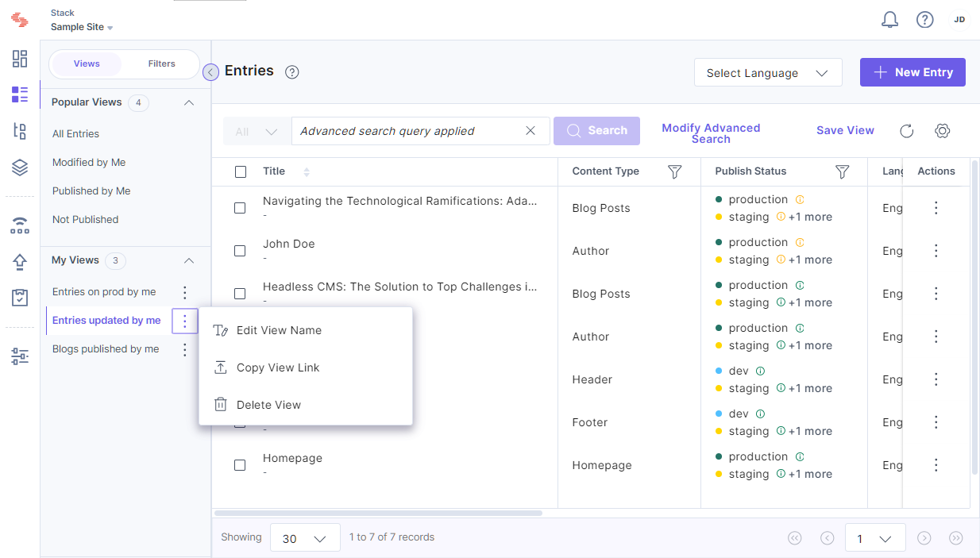
Task: Open the Content Models icon in sidebar
Action: (x=20, y=132)
